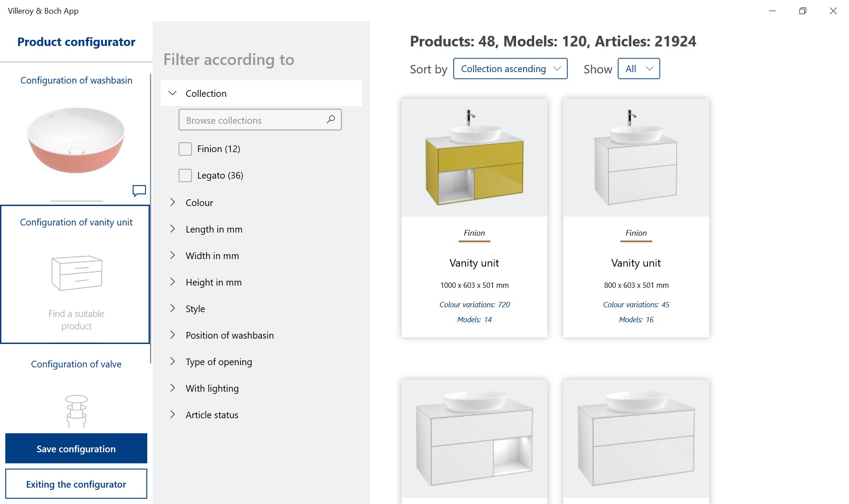849x504 pixels.
Task: Click Exiting the configurator button
Action: tap(76, 484)
